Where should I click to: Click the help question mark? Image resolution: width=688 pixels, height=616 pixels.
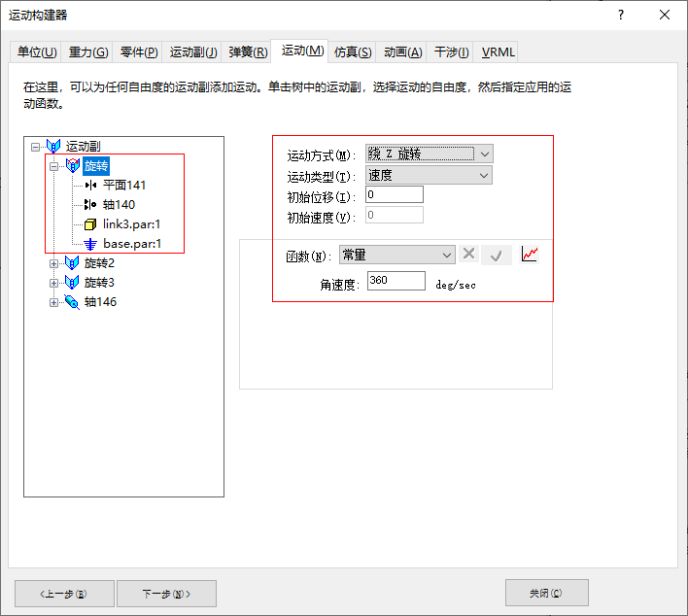620,15
